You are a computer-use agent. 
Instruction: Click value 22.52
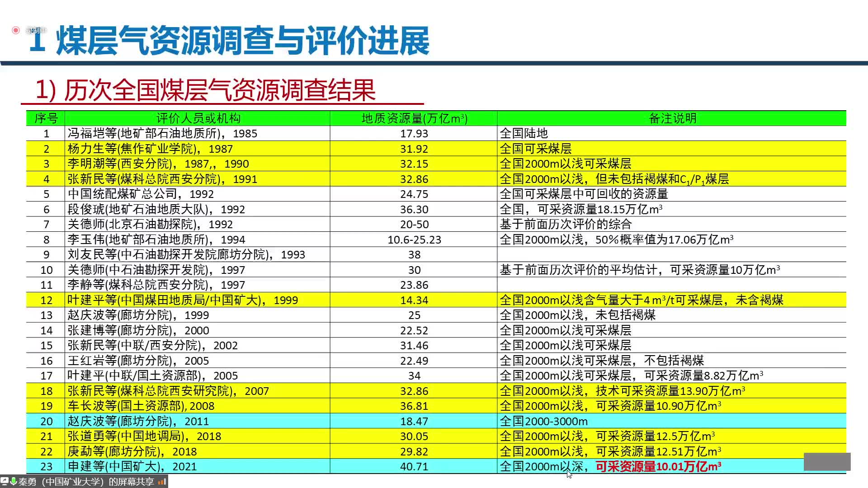(414, 331)
